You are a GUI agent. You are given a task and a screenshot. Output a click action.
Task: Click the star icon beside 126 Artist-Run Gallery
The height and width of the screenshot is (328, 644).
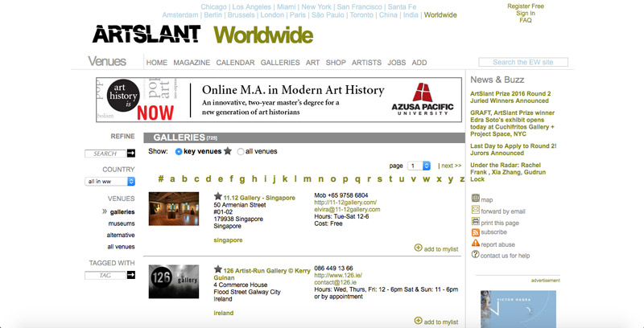tap(218, 269)
